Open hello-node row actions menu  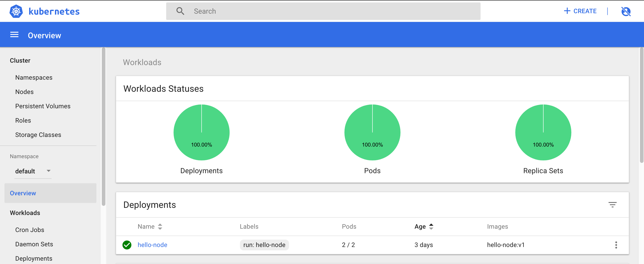tap(616, 245)
